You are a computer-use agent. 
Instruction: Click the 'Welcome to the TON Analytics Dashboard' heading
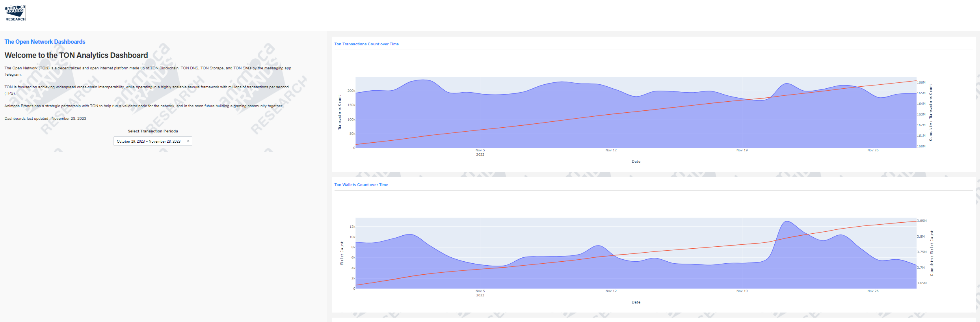click(76, 56)
